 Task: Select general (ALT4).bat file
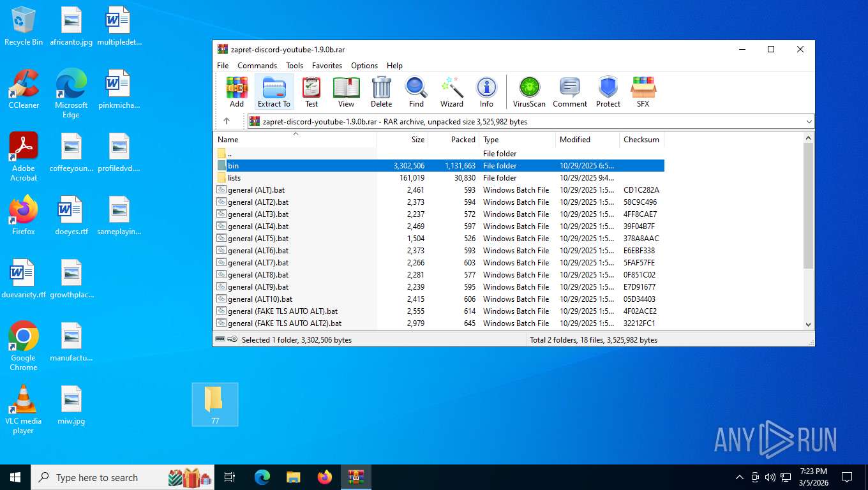click(439, 226)
